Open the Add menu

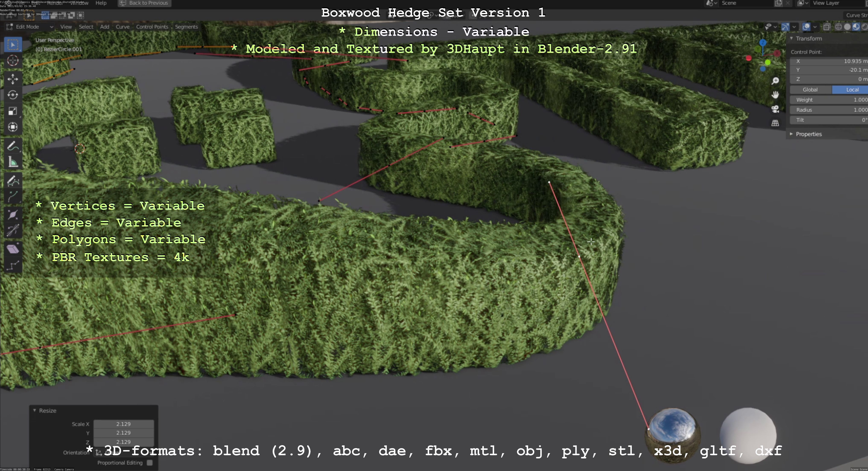[104, 27]
